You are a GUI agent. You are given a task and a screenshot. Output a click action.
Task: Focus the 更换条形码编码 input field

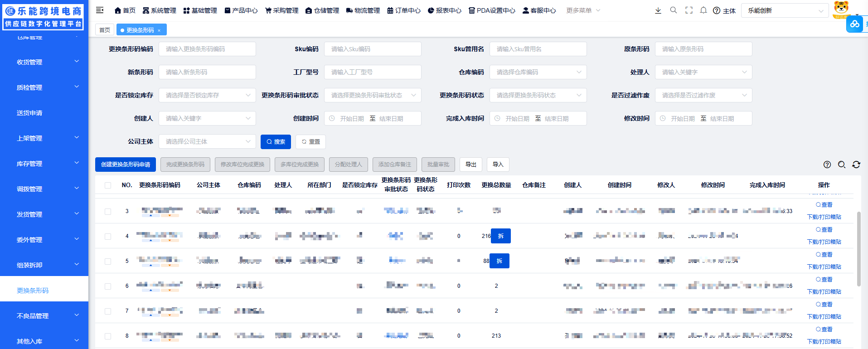click(207, 49)
